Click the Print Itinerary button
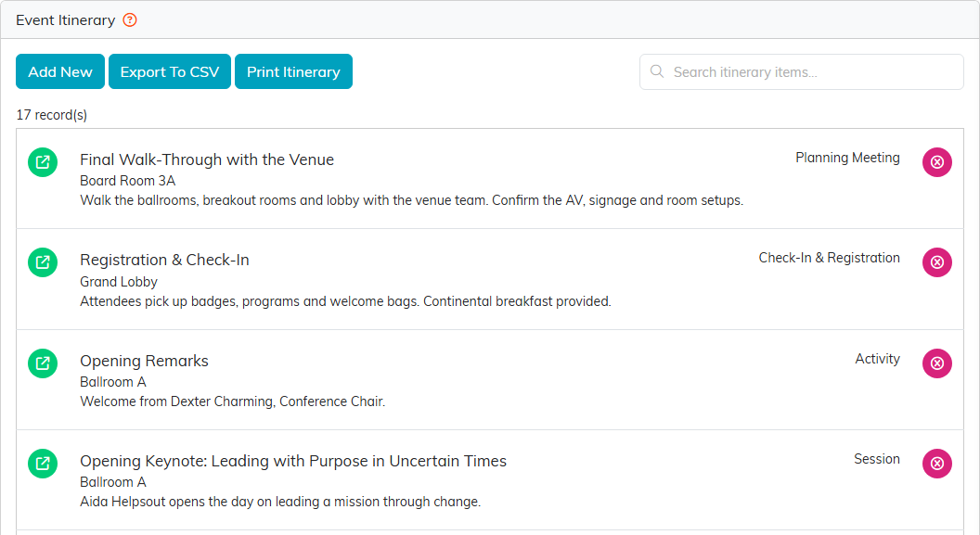Viewport: 980px width, 535px height. pyautogui.click(x=293, y=71)
